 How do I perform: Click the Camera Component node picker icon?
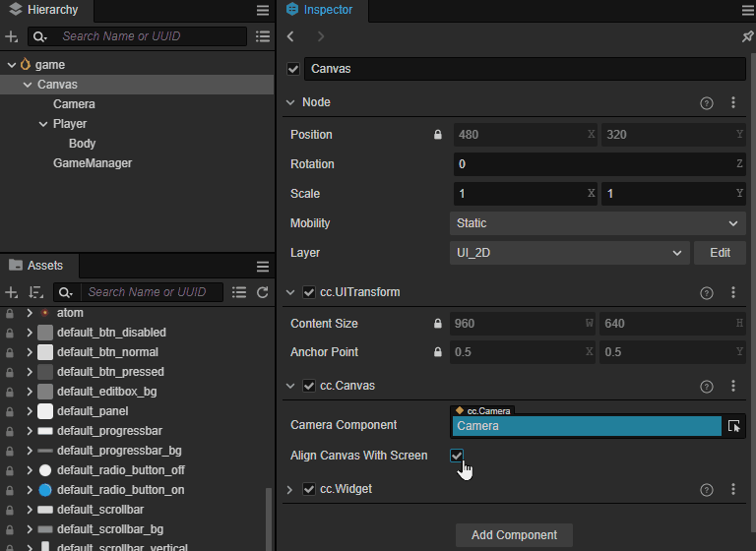pyautogui.click(x=733, y=426)
